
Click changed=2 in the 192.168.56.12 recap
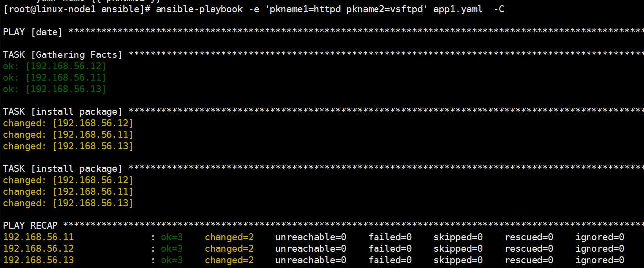point(229,249)
